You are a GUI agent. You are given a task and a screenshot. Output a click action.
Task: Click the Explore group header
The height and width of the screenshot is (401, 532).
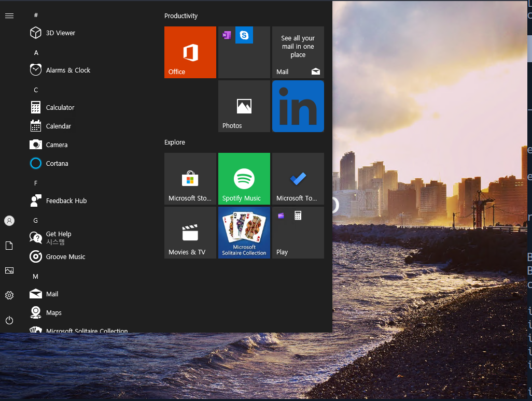coord(175,142)
